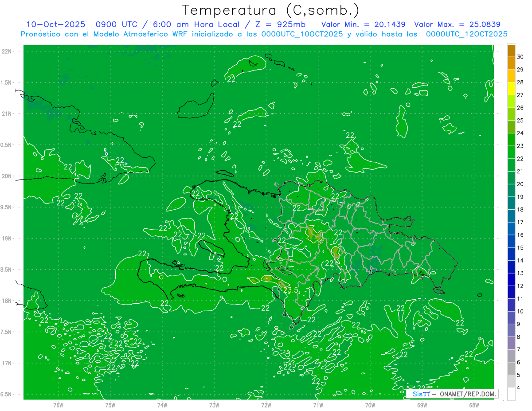The image size is (532, 411).
Task: Click the Valor Max. = 25.0839 readout
Action: 457,24
